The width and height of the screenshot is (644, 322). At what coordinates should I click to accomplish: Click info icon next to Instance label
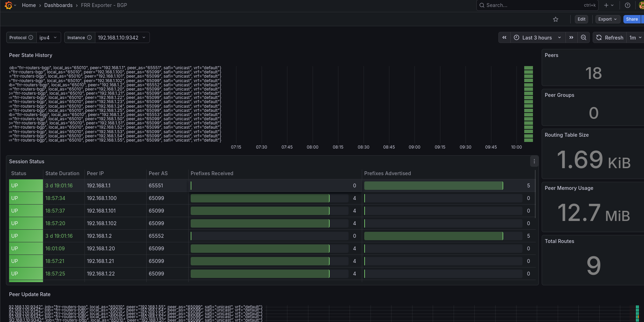click(x=89, y=37)
